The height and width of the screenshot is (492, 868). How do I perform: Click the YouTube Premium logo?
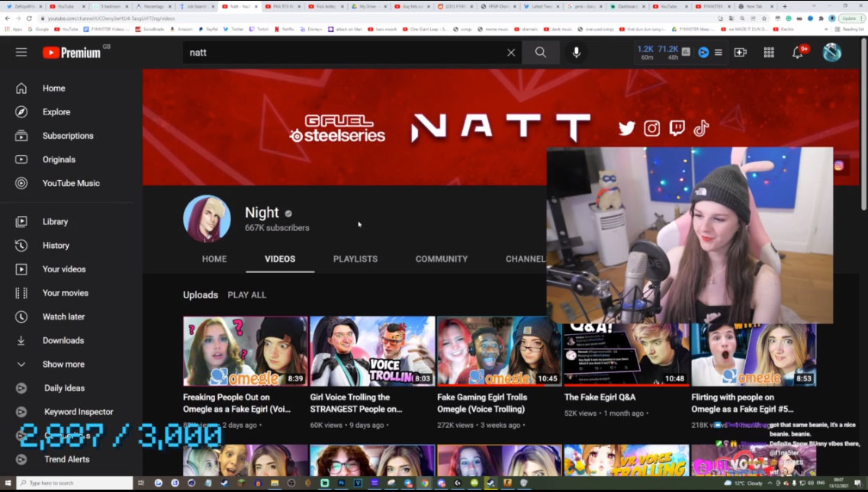[72, 53]
